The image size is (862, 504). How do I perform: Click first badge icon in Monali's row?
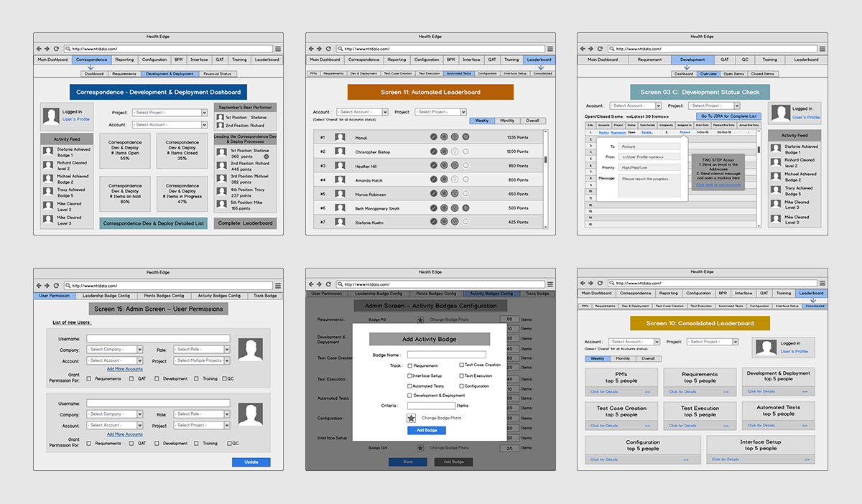434,137
